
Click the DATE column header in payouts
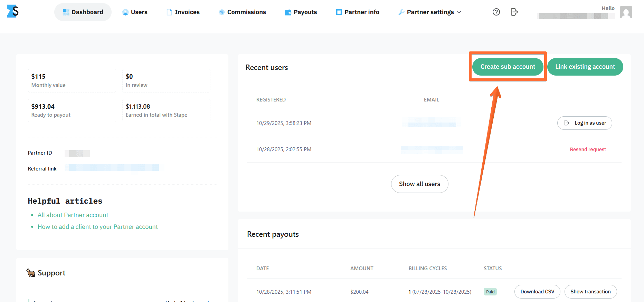263,269
